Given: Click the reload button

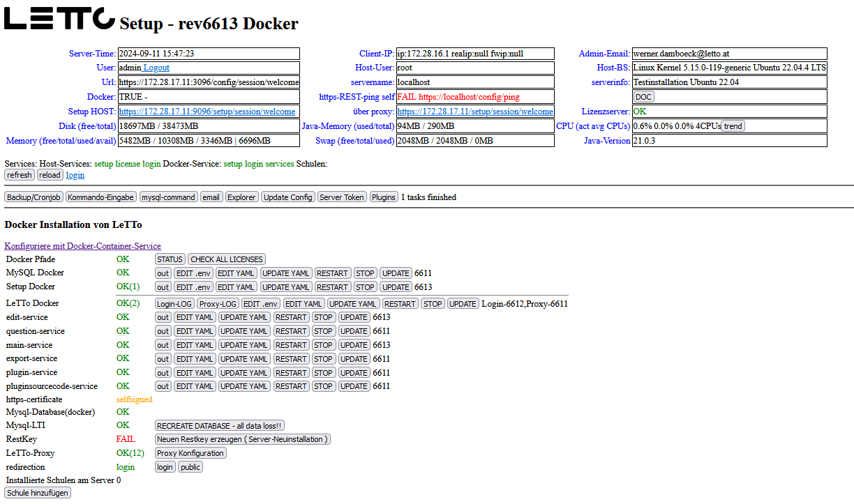Looking at the screenshot, I should point(50,175).
